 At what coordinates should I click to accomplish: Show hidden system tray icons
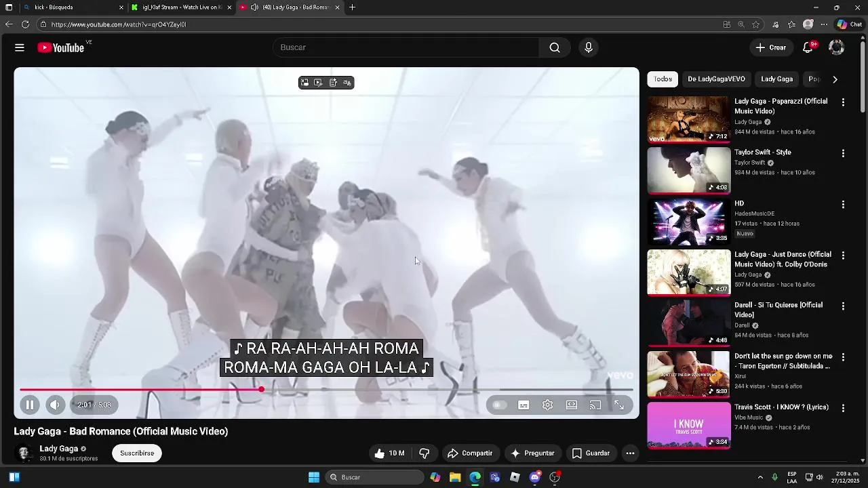tap(760, 477)
